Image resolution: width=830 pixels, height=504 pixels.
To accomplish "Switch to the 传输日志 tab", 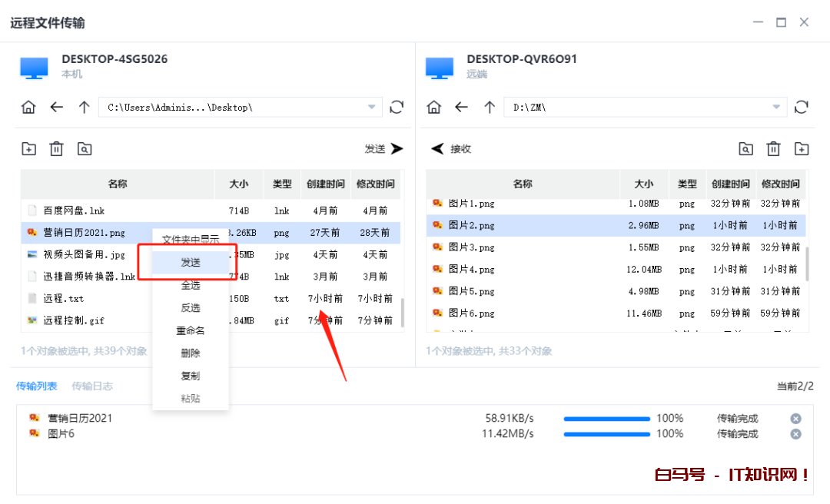I will pyautogui.click(x=92, y=386).
